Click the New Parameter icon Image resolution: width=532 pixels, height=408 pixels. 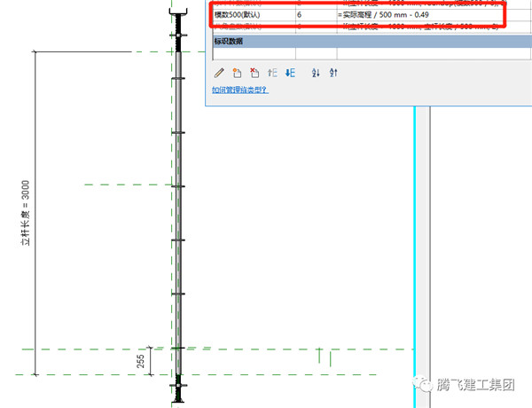tap(237, 73)
